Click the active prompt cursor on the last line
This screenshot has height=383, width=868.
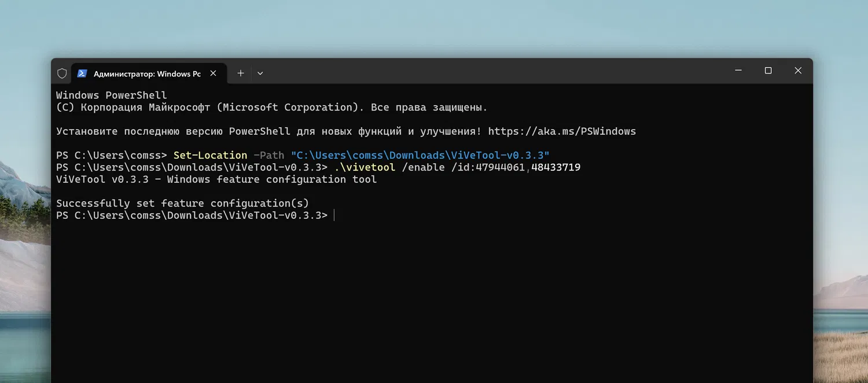click(334, 215)
